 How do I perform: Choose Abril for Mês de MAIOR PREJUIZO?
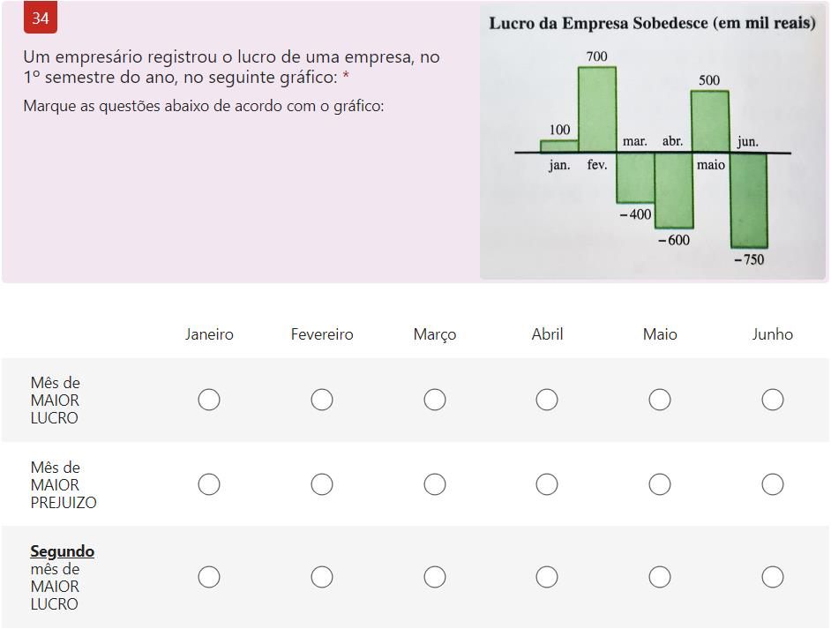(547, 484)
